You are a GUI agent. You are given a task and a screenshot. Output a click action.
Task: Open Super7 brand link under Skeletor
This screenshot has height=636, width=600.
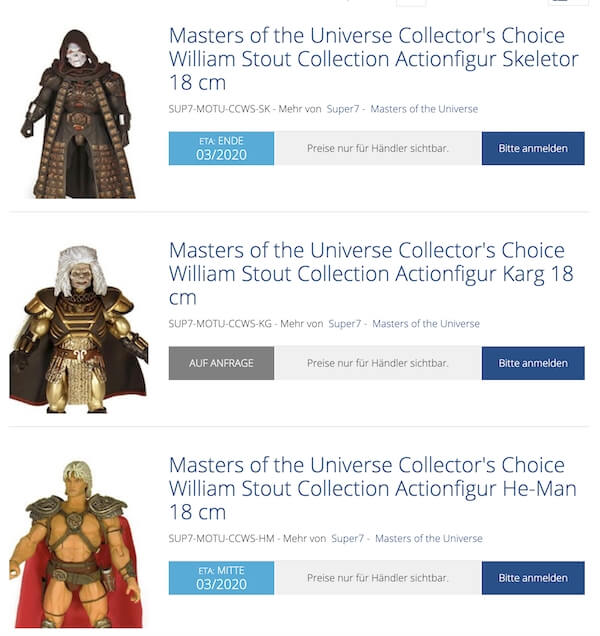click(x=343, y=109)
